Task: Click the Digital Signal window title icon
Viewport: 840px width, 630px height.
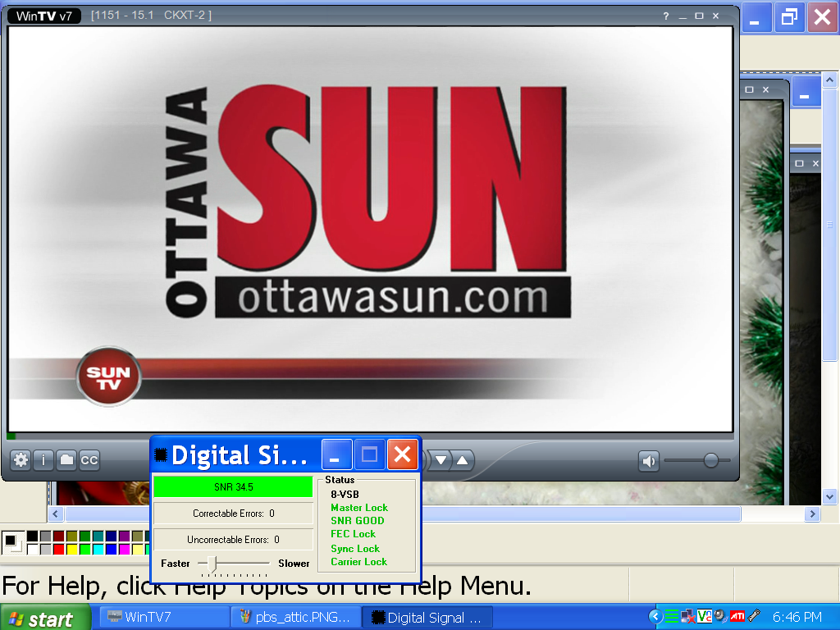Action: coord(161,454)
